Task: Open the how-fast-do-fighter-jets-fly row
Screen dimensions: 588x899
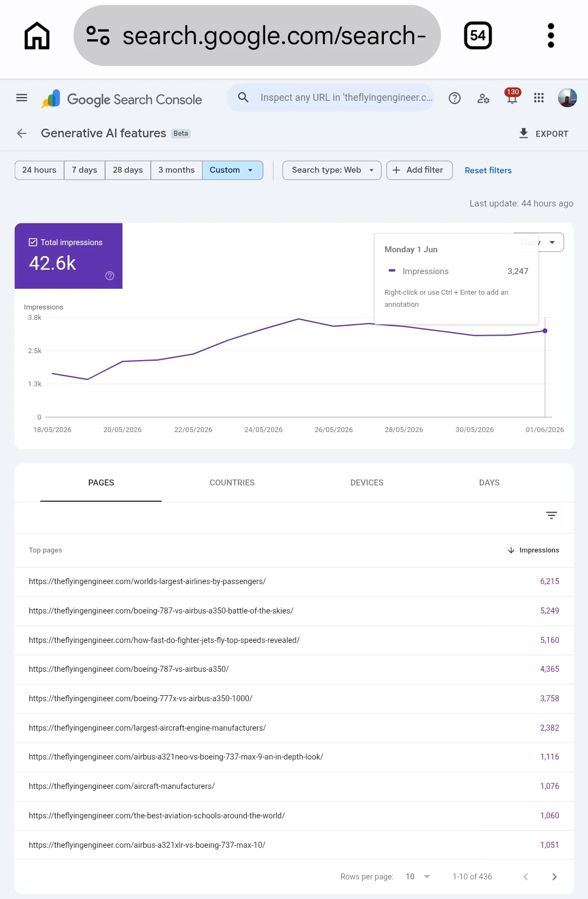Action: tap(294, 640)
